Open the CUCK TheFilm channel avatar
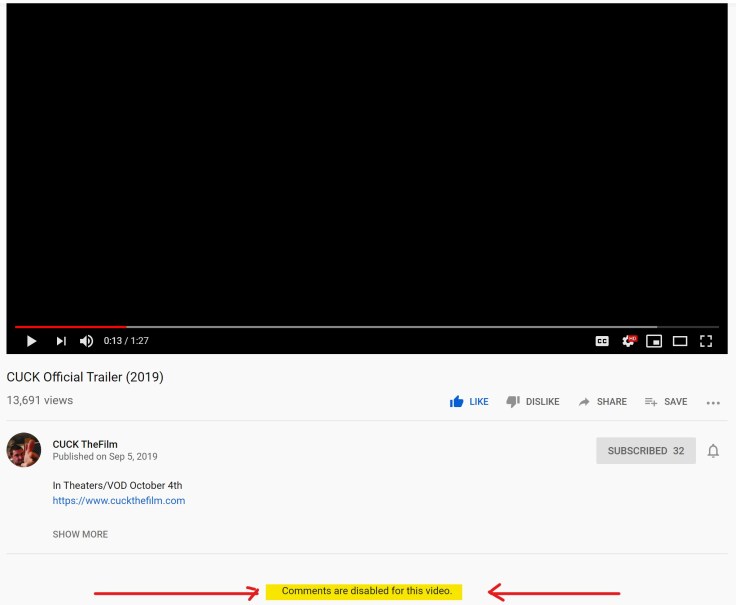This screenshot has width=736, height=605. [24, 450]
